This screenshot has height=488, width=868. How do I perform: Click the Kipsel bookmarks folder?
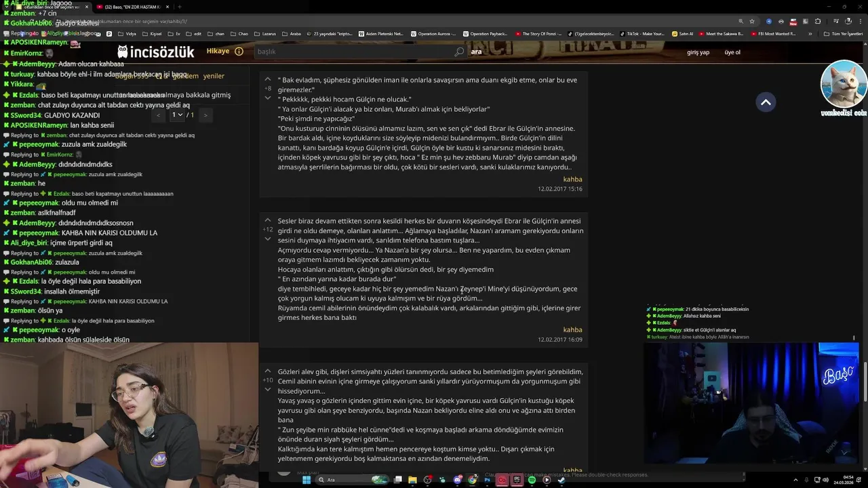pos(153,33)
